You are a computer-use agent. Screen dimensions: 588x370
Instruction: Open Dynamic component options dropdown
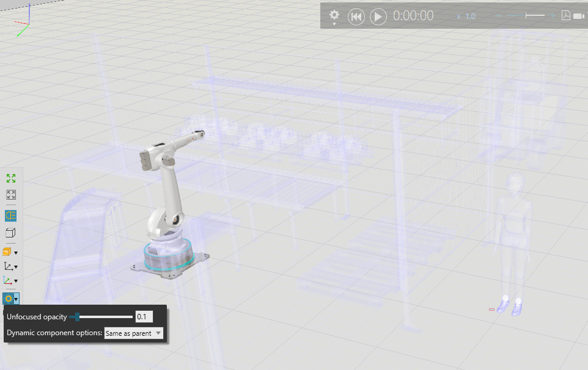coord(133,333)
